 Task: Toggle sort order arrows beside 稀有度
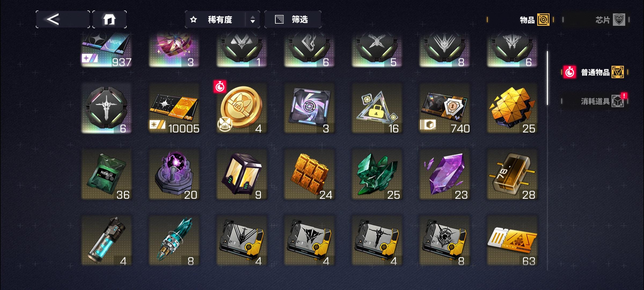[253, 19]
